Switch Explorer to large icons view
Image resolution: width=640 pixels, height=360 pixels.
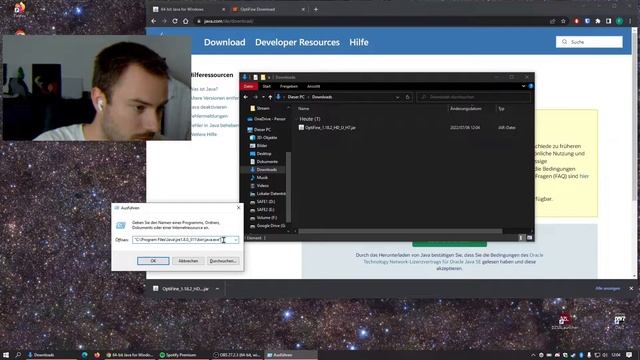click(x=529, y=238)
